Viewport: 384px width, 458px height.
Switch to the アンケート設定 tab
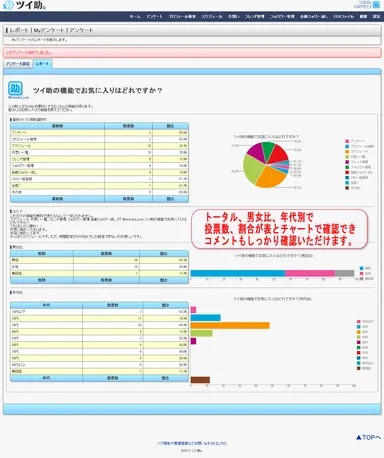(18, 64)
